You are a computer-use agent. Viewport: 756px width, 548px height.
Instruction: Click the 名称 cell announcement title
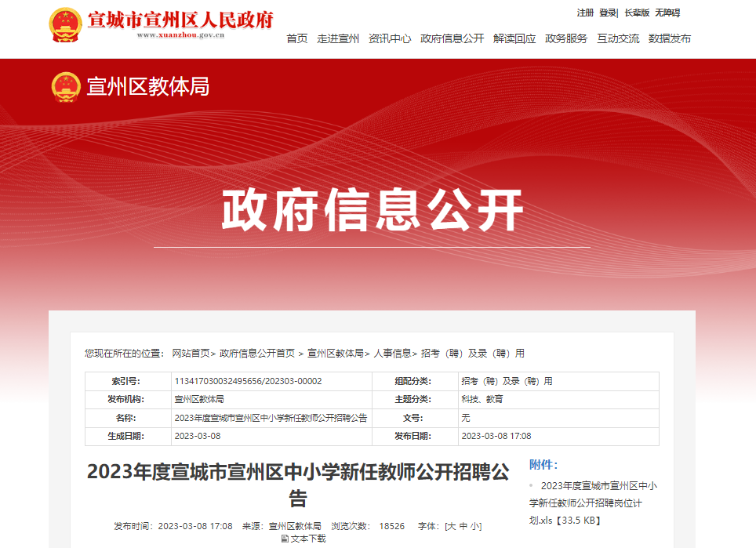pos(271,418)
